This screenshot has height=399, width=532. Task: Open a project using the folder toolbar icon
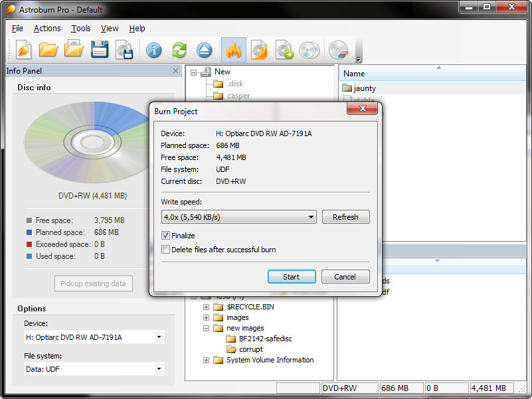pyautogui.click(x=49, y=50)
